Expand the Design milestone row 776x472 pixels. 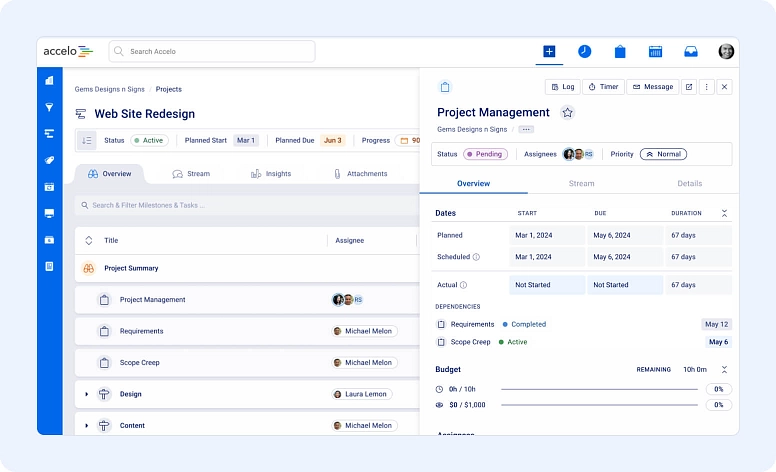click(x=87, y=394)
